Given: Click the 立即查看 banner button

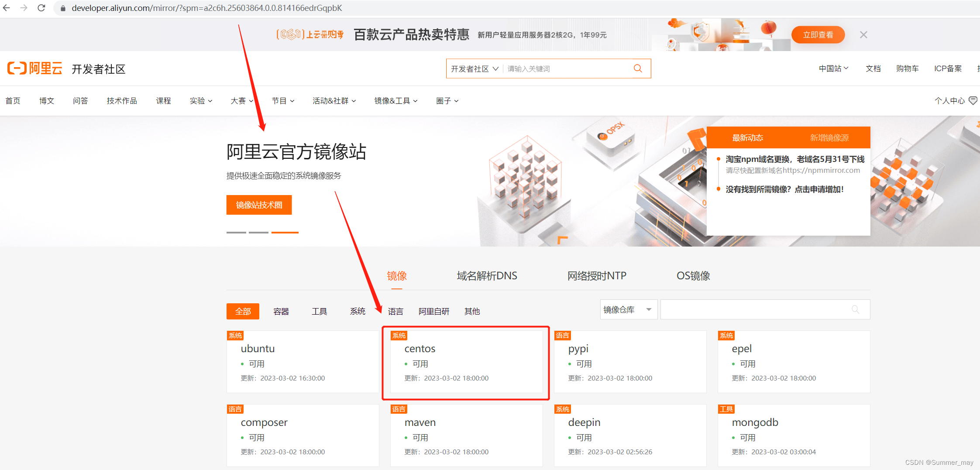Looking at the screenshot, I should coord(818,35).
